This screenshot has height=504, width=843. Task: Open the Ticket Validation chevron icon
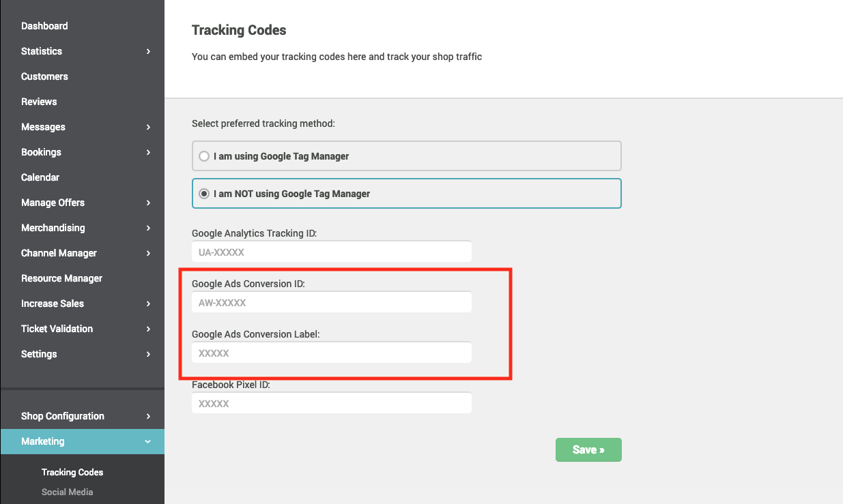coord(148,329)
